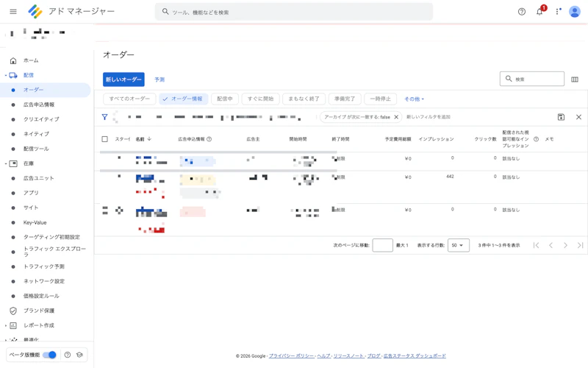Select the すぐに開始 filter tab
This screenshot has width=588, height=368.
(260, 99)
